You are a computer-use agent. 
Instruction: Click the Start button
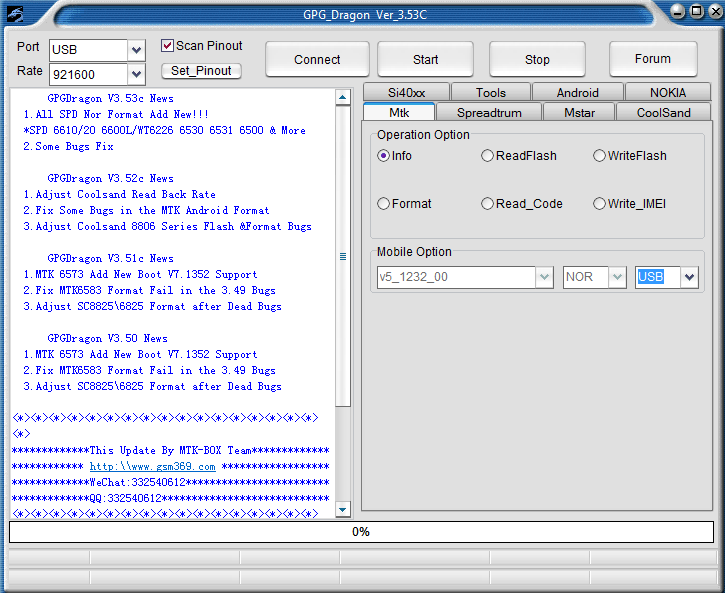pos(425,59)
